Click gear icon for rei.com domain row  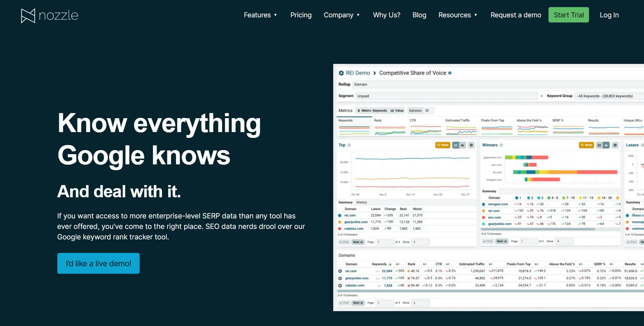click(x=340, y=271)
